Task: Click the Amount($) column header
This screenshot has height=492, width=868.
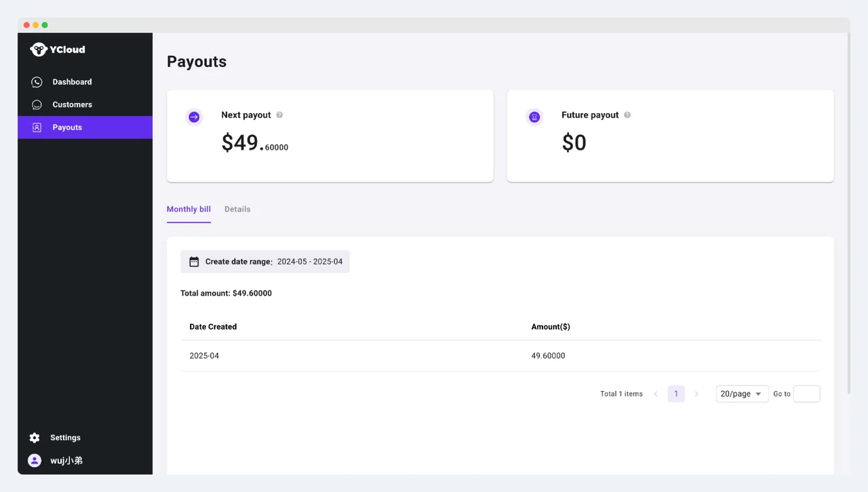Action: [x=551, y=327]
